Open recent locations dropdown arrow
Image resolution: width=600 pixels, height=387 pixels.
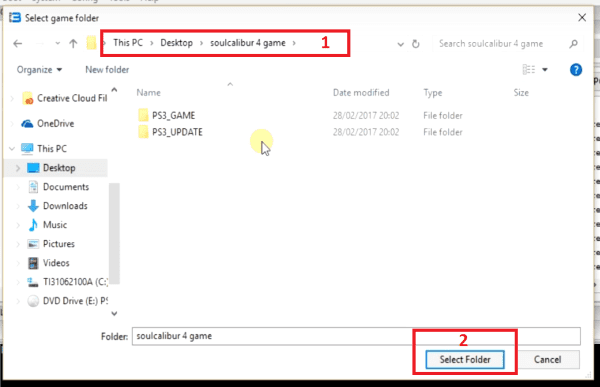click(57, 44)
